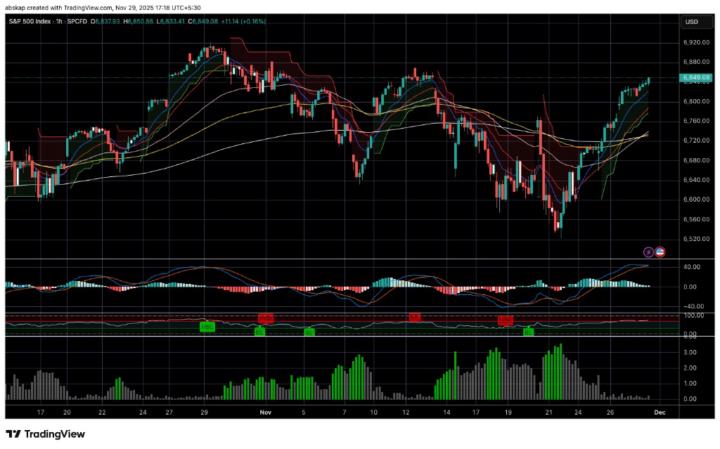Click the red signal marker above date 12
Image resolution: width=720 pixels, height=449 pixels.
[415, 317]
